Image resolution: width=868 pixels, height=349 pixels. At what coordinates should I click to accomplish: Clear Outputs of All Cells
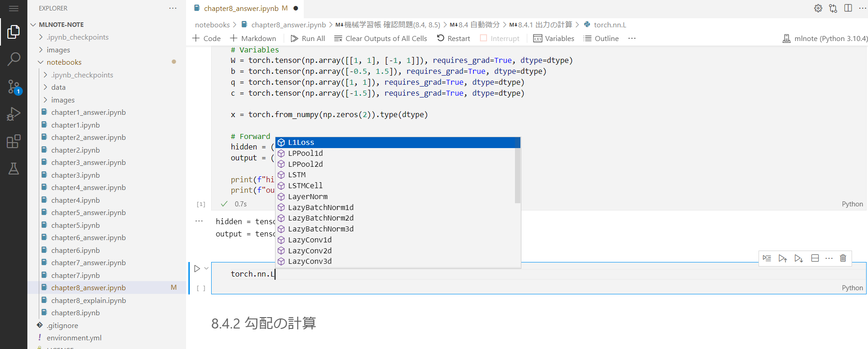380,38
